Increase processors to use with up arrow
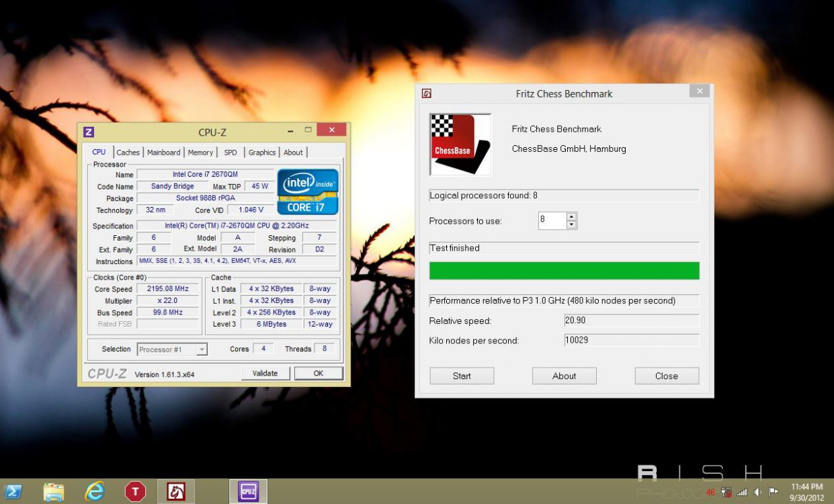Viewport: 834px width, 504px height. point(571,216)
